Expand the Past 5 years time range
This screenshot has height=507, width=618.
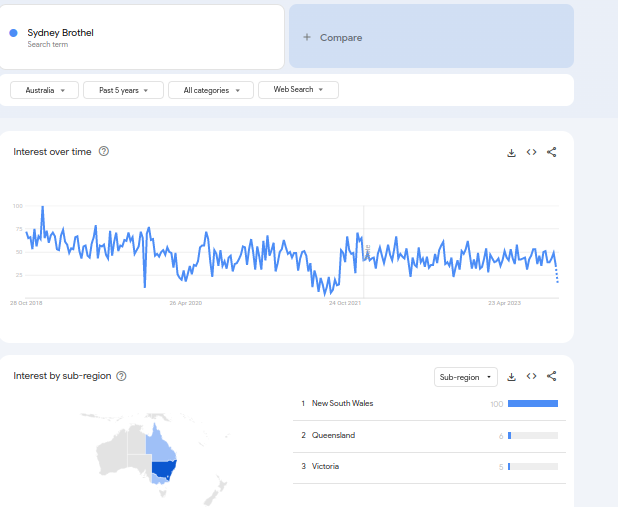tap(123, 90)
